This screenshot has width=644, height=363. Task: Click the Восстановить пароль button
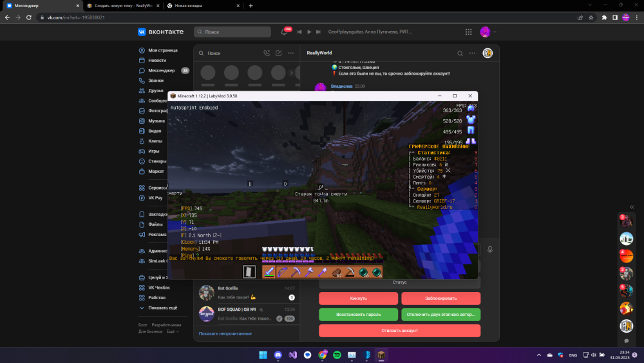[359, 315]
